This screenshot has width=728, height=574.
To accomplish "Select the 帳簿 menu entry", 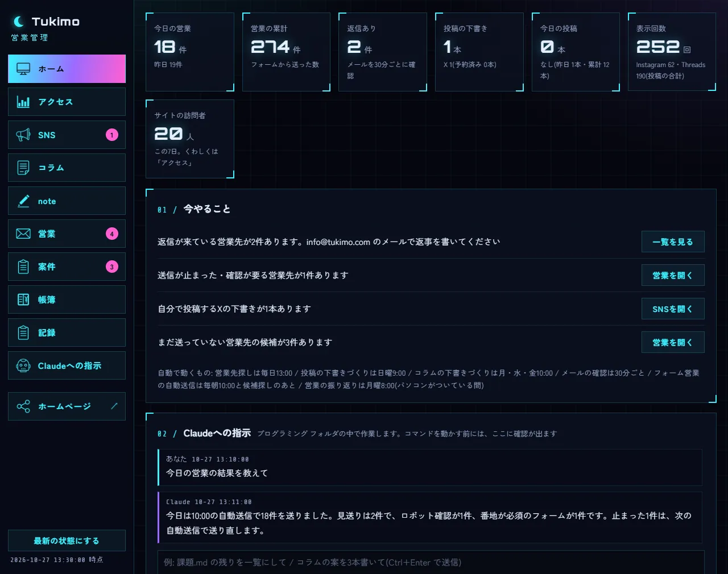I will coord(67,300).
